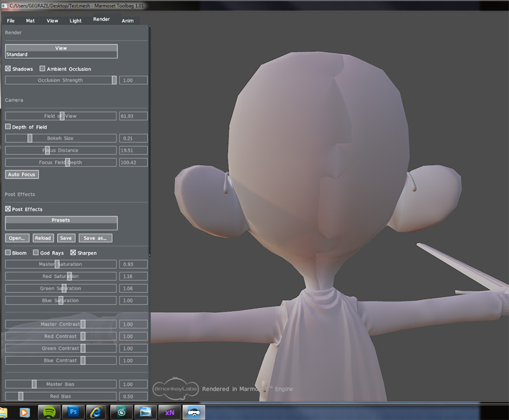Enable Depth of Field
This screenshot has height=420, width=509.
click(8, 127)
